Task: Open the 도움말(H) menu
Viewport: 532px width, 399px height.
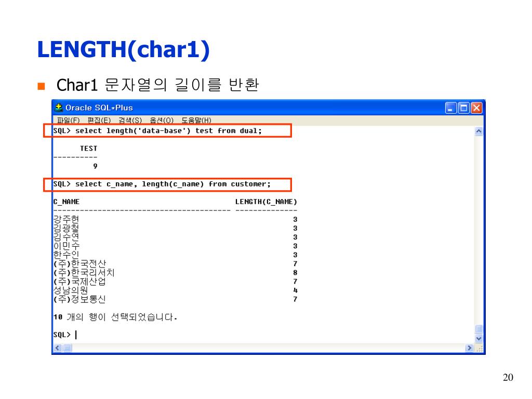Action: 196,120
